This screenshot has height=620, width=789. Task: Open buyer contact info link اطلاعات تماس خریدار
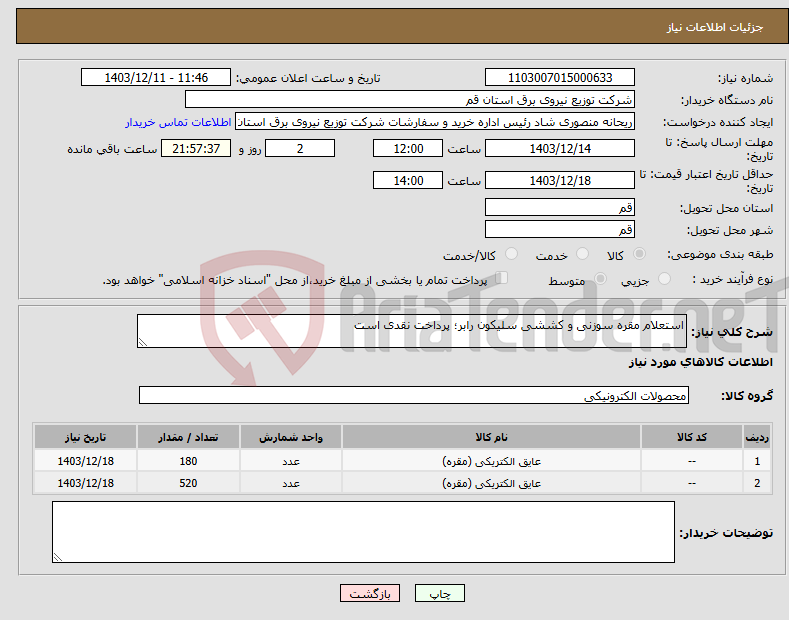178,122
